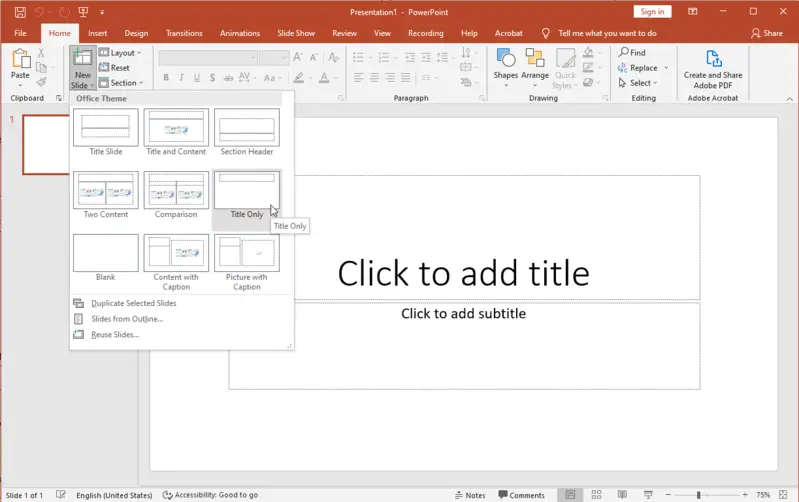The width and height of the screenshot is (799, 502).
Task: Open the Section dropdown
Action: (121, 83)
